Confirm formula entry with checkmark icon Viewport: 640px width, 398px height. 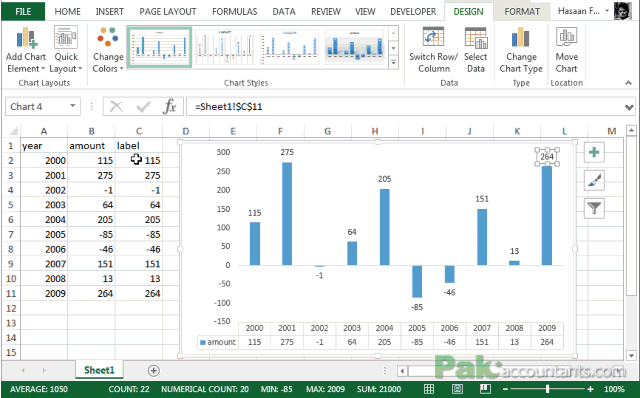point(143,107)
